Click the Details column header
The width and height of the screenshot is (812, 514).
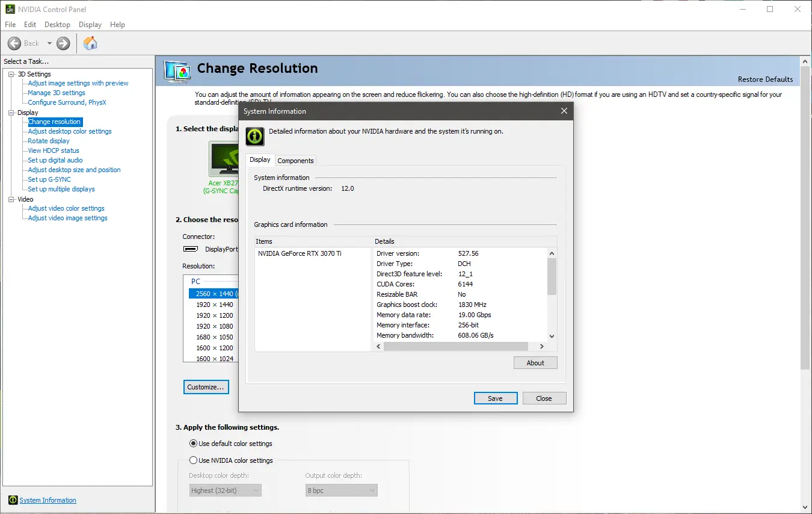pyautogui.click(x=465, y=241)
